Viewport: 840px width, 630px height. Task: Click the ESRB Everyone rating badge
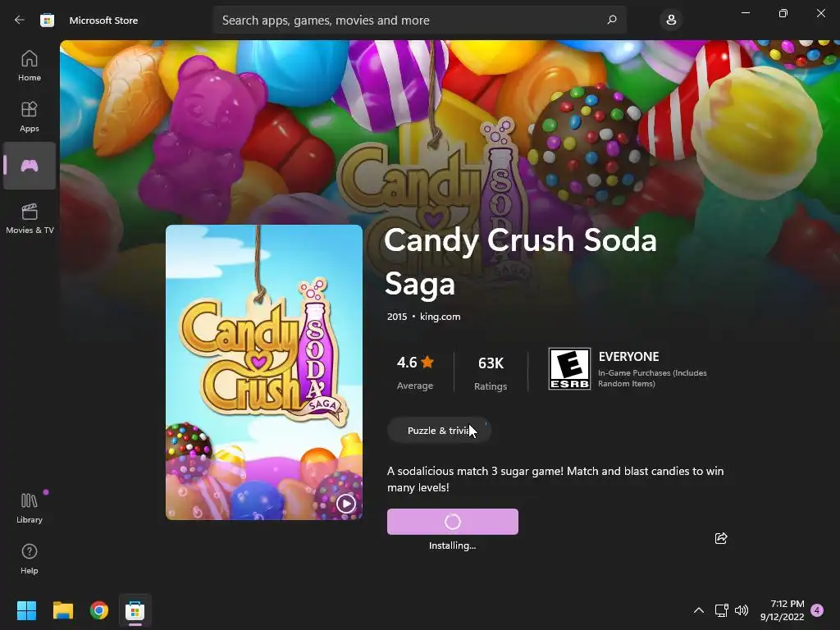click(569, 368)
